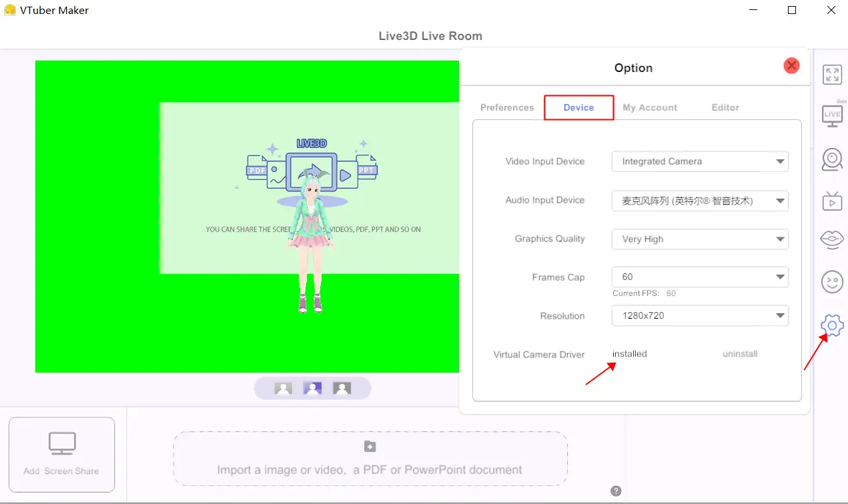Click the webcam icon in sidebar
Screen dimensions: 848x504
coord(832,159)
